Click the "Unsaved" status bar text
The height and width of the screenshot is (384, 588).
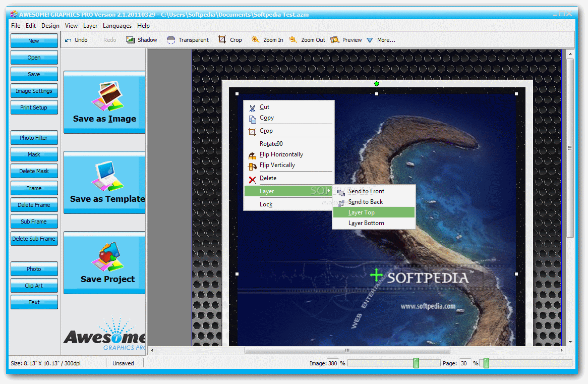tap(123, 363)
